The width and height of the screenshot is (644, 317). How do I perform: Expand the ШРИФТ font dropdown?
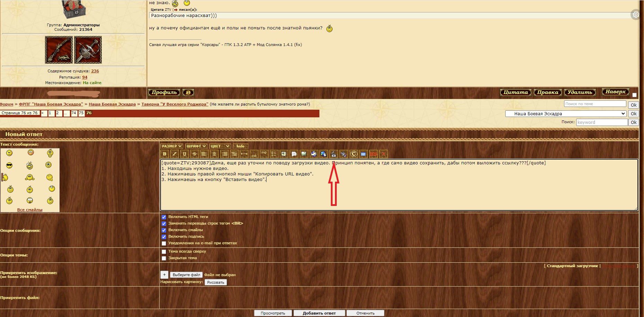click(196, 146)
